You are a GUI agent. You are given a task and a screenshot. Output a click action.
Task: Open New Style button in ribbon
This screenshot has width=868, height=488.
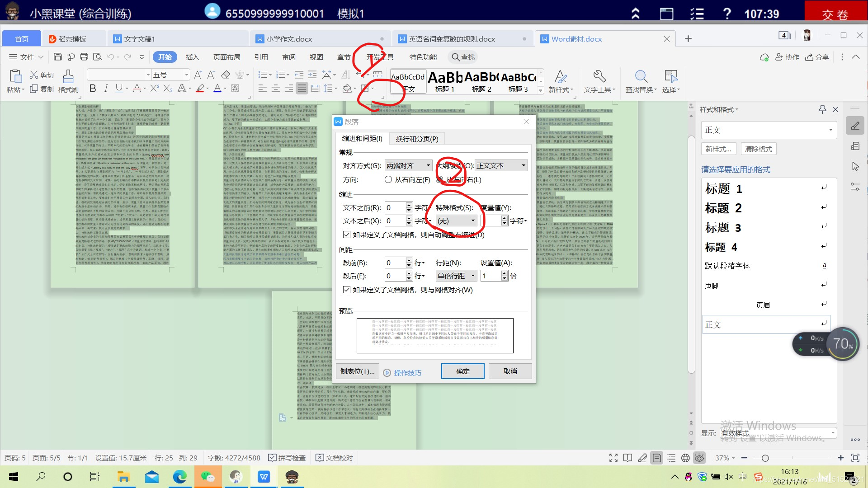tap(561, 81)
